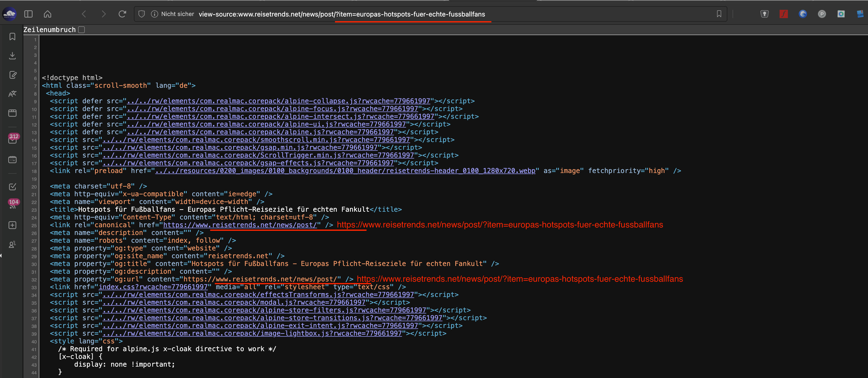868x378 pixels.
Task: Open the alpine-focus.js script link
Action: point(273,109)
